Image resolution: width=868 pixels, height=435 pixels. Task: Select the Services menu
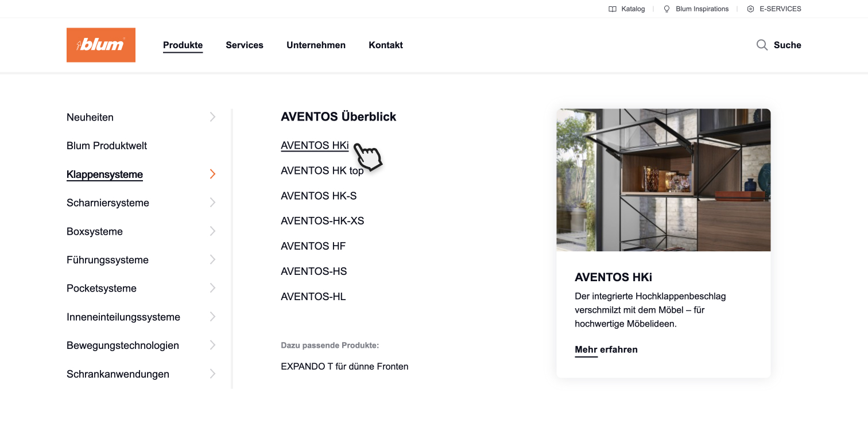[245, 45]
